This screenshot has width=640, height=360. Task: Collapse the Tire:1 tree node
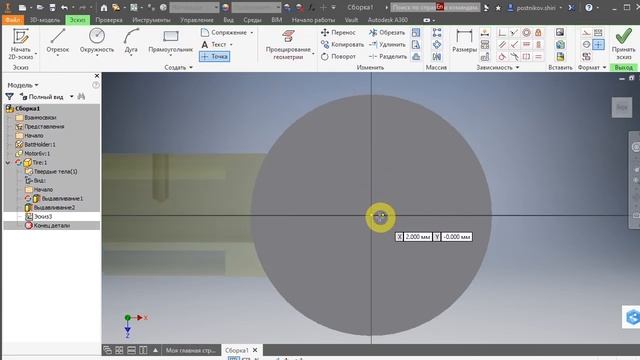coord(8,162)
